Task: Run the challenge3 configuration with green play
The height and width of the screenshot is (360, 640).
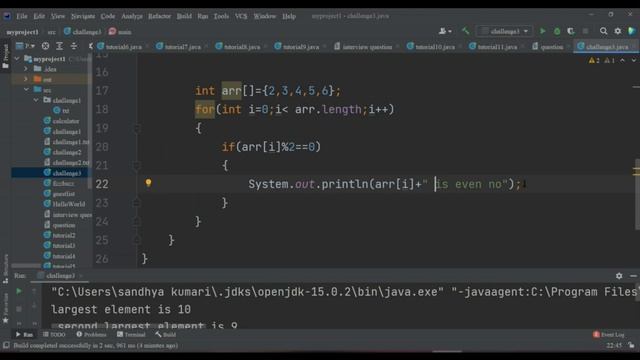Action: pos(542,31)
